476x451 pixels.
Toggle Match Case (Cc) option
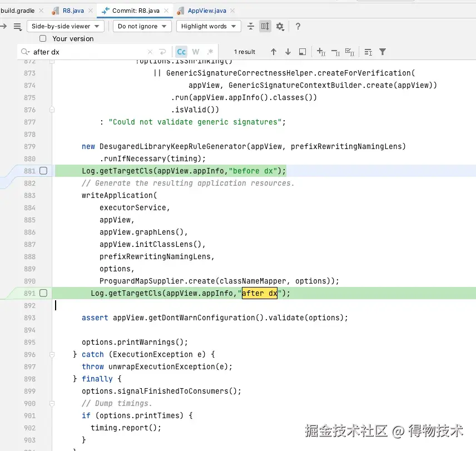tap(181, 52)
